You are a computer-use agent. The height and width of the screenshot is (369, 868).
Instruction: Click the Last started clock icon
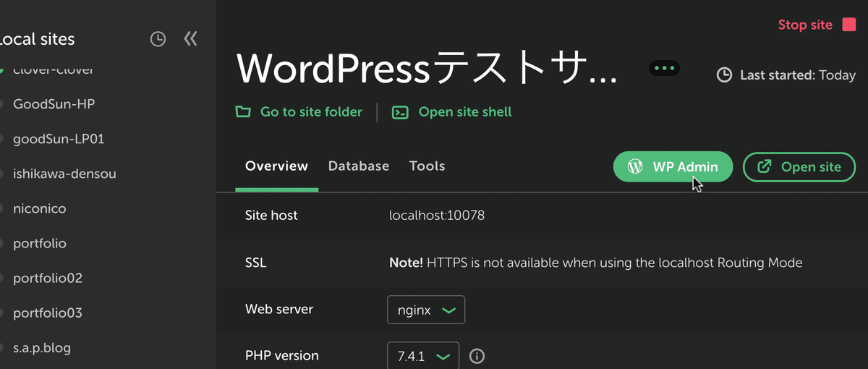[x=723, y=75]
